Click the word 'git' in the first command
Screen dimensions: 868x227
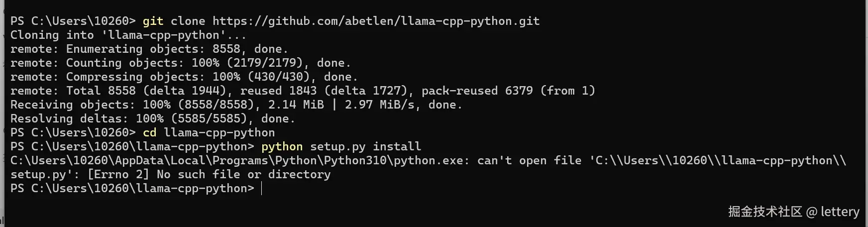click(x=153, y=21)
